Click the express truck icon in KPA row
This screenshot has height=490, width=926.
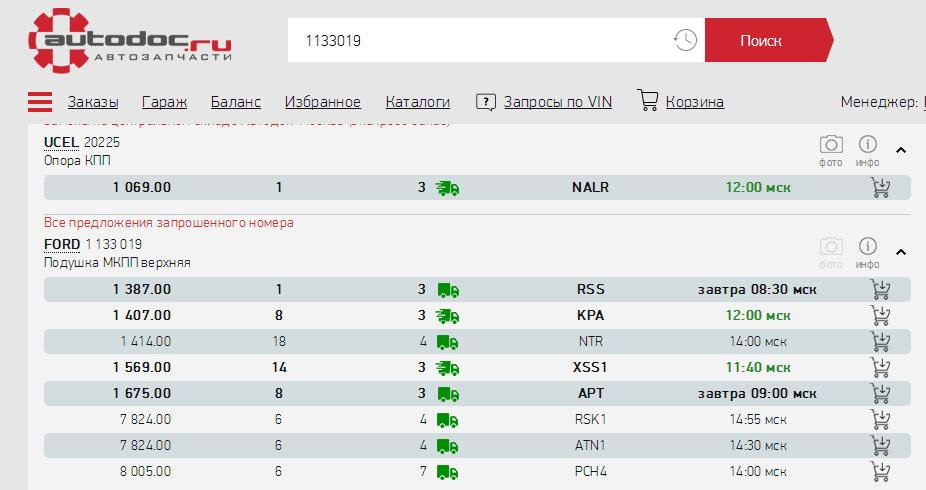pos(448,316)
